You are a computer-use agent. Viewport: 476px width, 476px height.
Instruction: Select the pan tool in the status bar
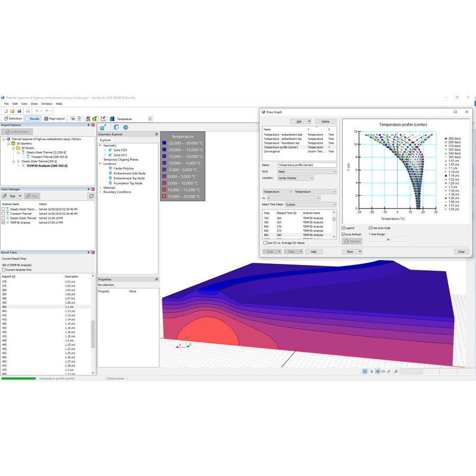point(377,372)
